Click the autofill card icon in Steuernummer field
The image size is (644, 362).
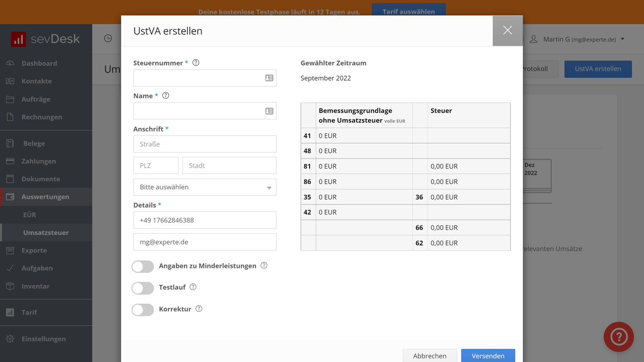[x=269, y=78]
